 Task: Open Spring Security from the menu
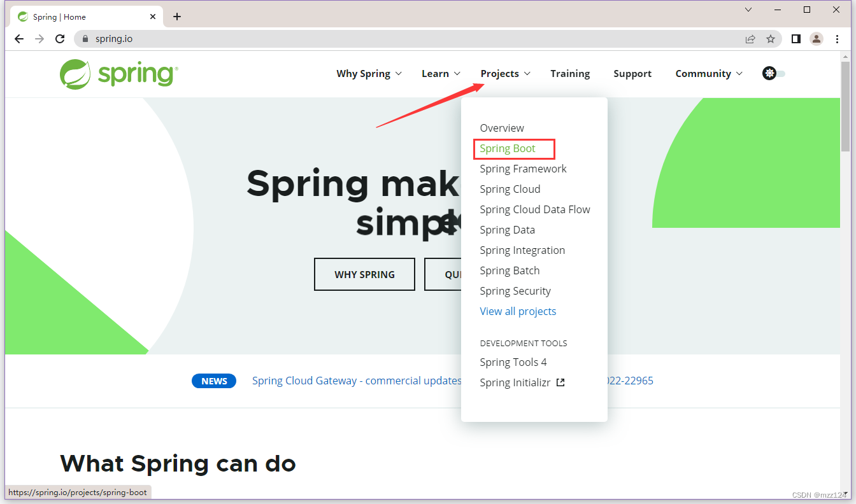515,291
